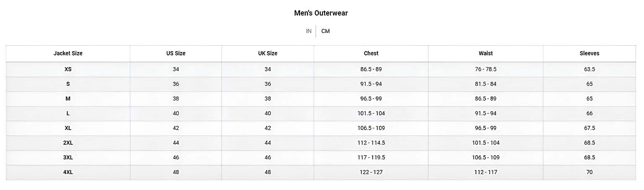Viewport: 644px width, 190px height.
Task: Select the M jacket size row label
Action: tap(68, 99)
